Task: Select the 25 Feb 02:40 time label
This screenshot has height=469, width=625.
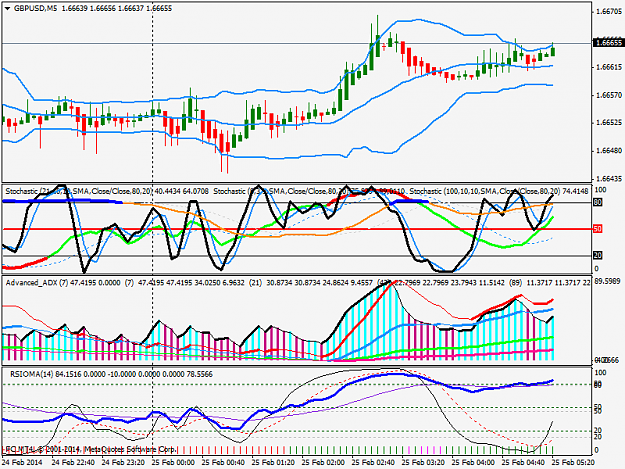Action: tap(373, 463)
